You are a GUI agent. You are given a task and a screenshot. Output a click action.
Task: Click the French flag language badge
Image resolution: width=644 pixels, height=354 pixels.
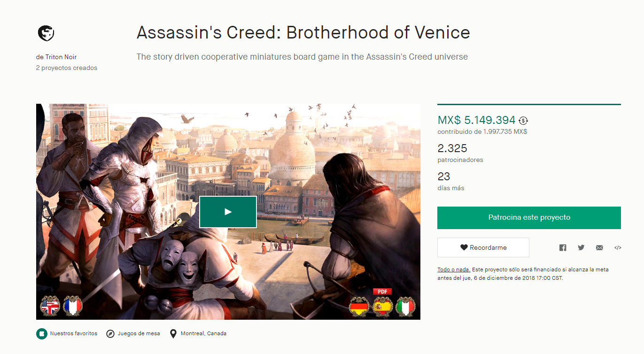(73, 307)
